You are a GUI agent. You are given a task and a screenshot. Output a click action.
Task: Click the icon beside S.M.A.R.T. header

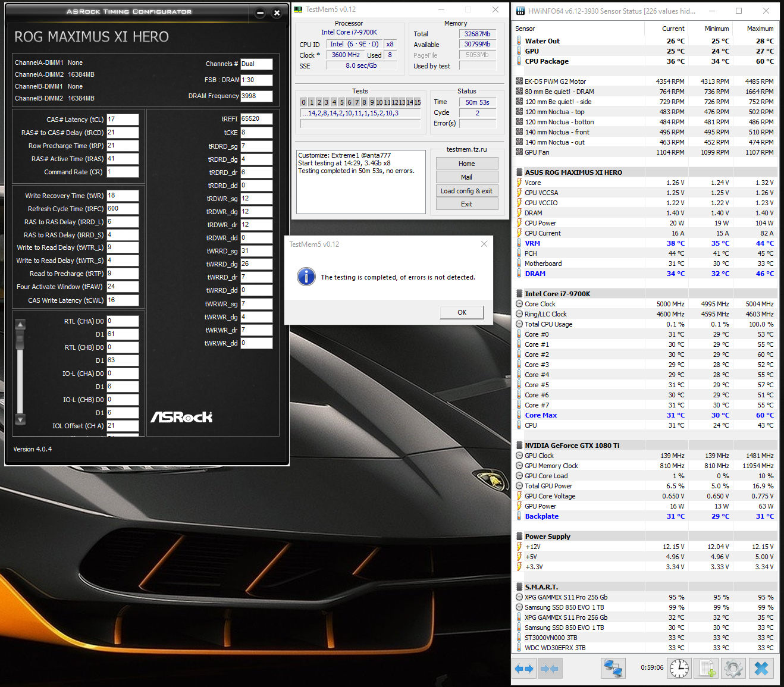coord(519,587)
